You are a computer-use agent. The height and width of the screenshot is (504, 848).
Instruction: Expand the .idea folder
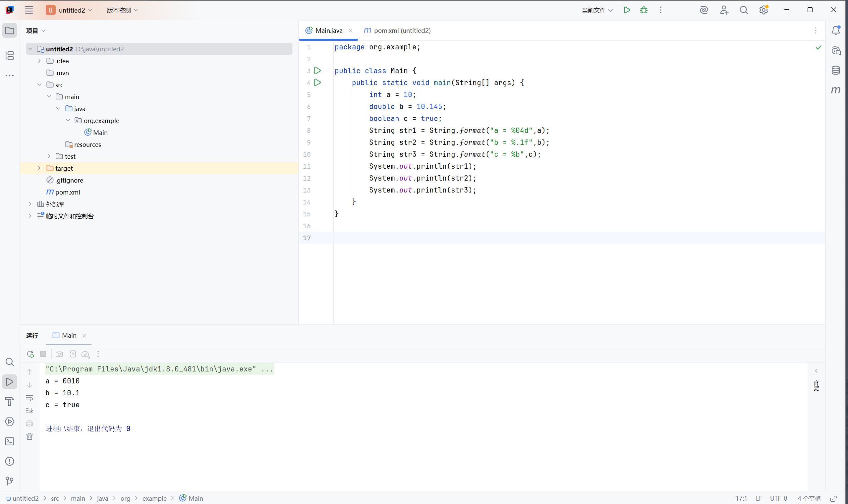[x=39, y=61]
